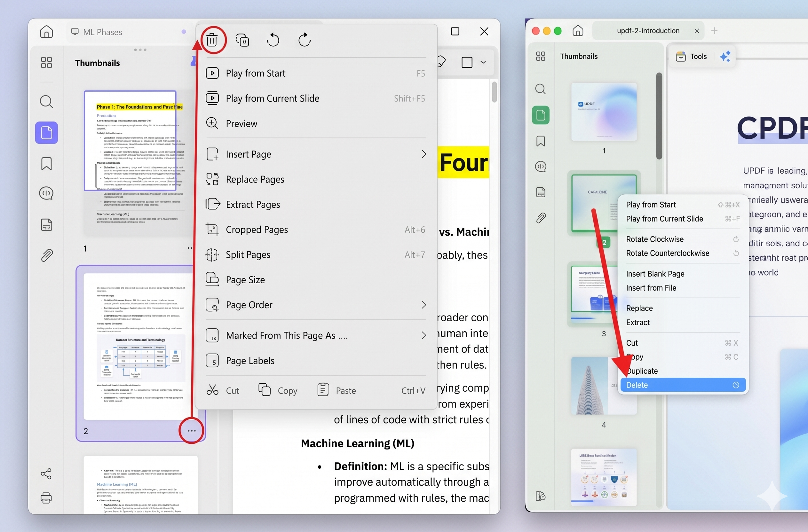Image resolution: width=808 pixels, height=532 pixels.
Task: Go to home icon in ML Phases window
Action: coord(46,32)
